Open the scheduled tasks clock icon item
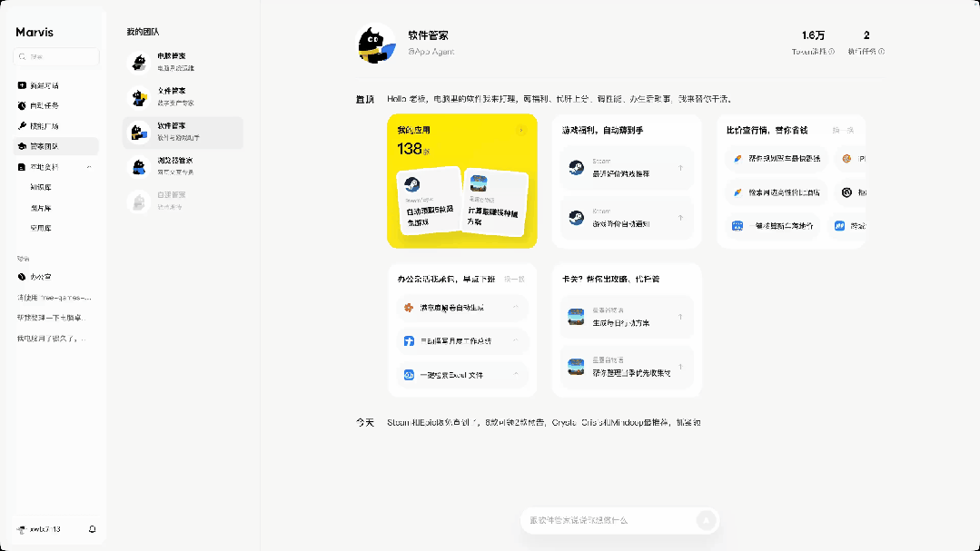The image size is (980, 551). [22, 105]
